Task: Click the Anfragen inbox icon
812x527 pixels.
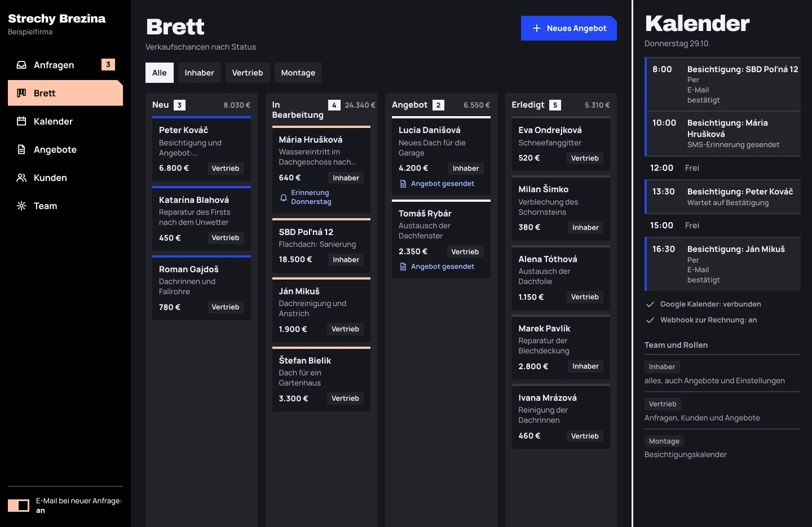Action: point(21,65)
